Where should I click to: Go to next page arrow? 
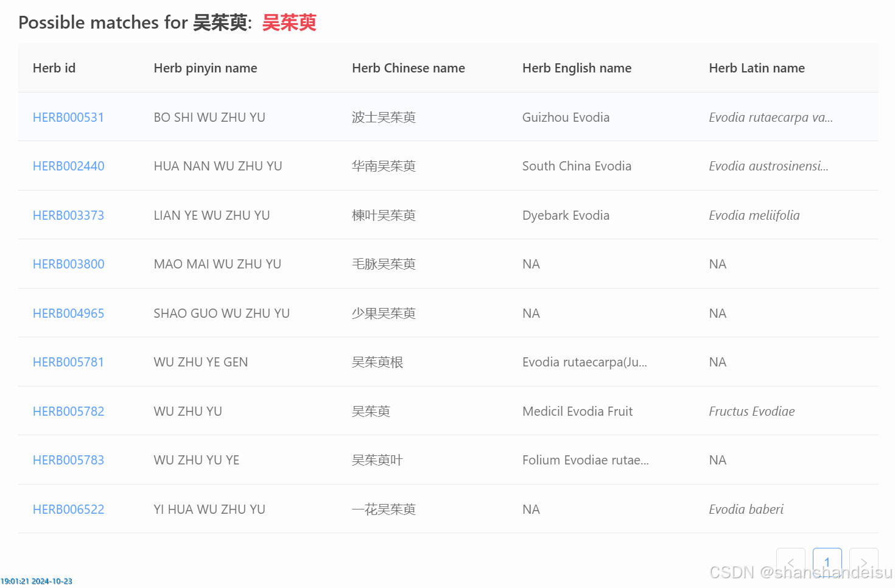(x=864, y=562)
